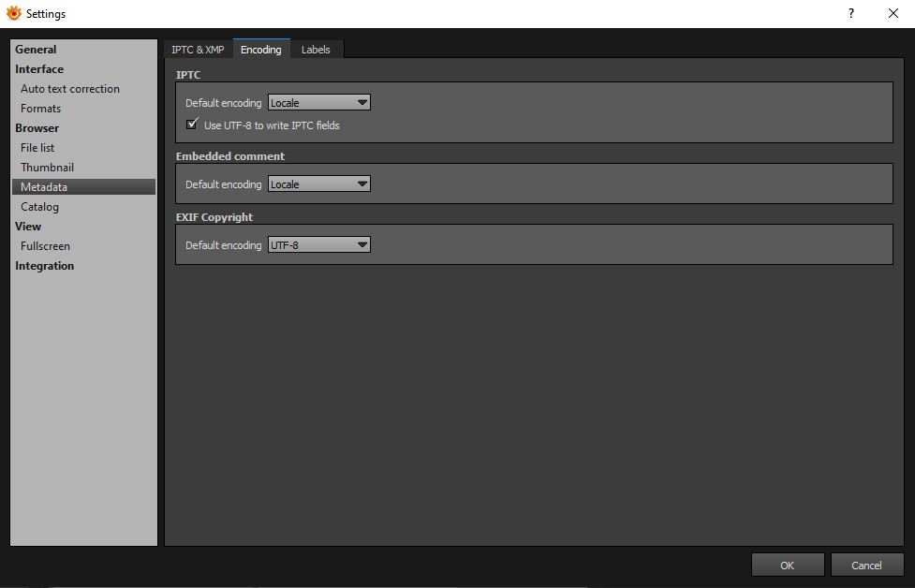Select the Encoding tab

[x=261, y=50]
